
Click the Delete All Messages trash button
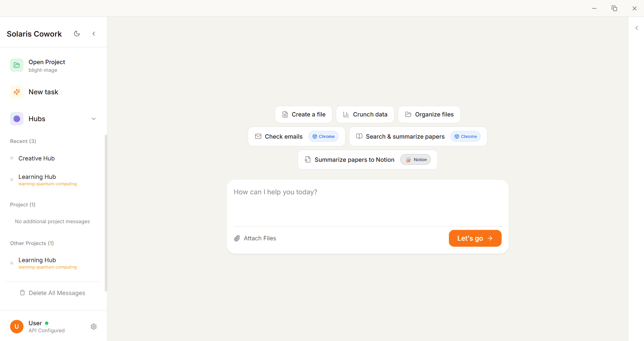point(52,293)
